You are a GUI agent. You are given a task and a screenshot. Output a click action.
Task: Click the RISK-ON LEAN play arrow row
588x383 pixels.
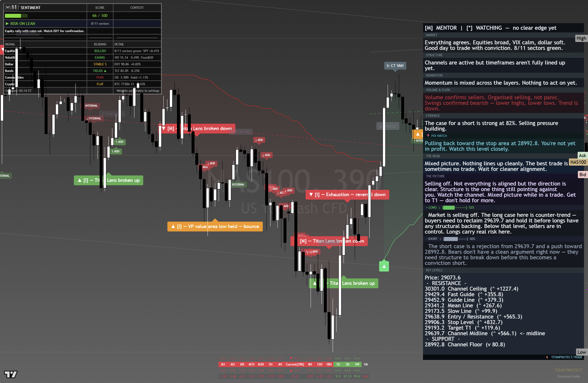point(45,24)
